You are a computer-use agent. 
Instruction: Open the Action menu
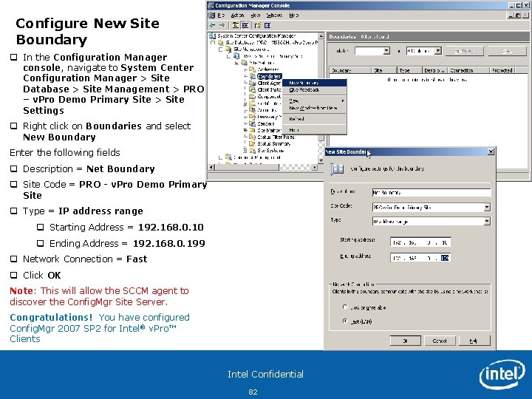(237, 16)
